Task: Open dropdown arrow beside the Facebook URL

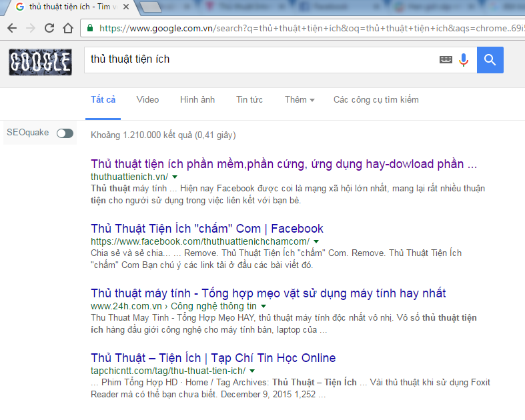Action: 316,241
